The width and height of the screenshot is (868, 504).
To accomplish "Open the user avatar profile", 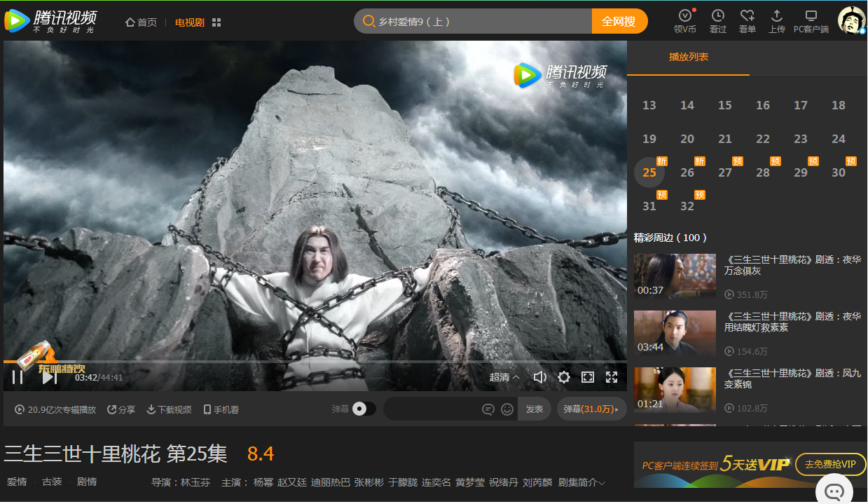I will pos(852,20).
